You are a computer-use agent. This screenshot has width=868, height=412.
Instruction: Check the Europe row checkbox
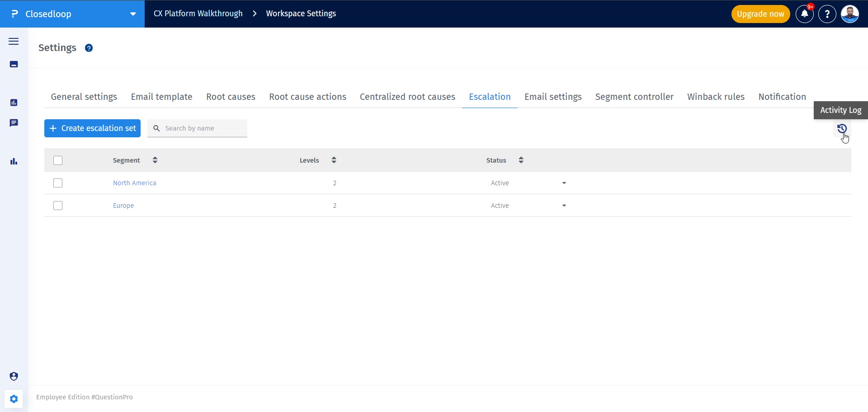[58, 206]
